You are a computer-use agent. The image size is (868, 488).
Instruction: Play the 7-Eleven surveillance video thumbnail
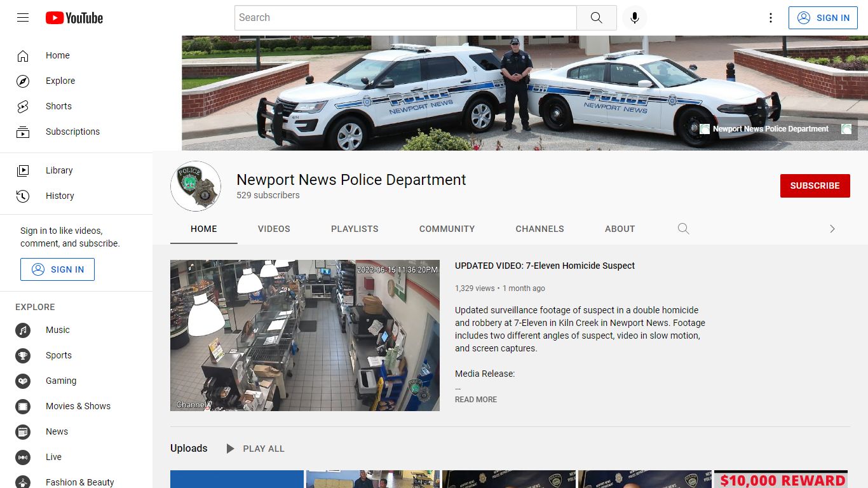click(x=305, y=335)
